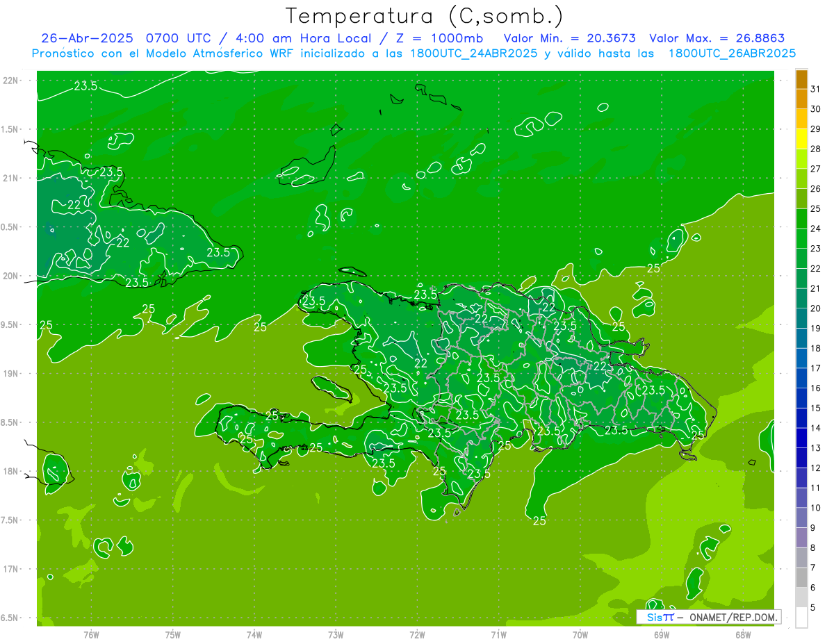Click the '68W' longitude axis label
This screenshot has width=834, height=644.
743,635
